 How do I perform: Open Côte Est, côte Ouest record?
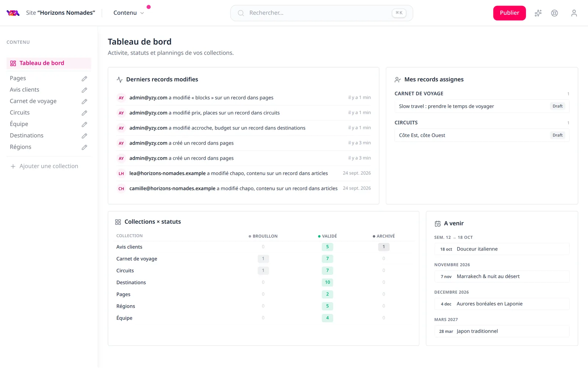click(x=482, y=135)
